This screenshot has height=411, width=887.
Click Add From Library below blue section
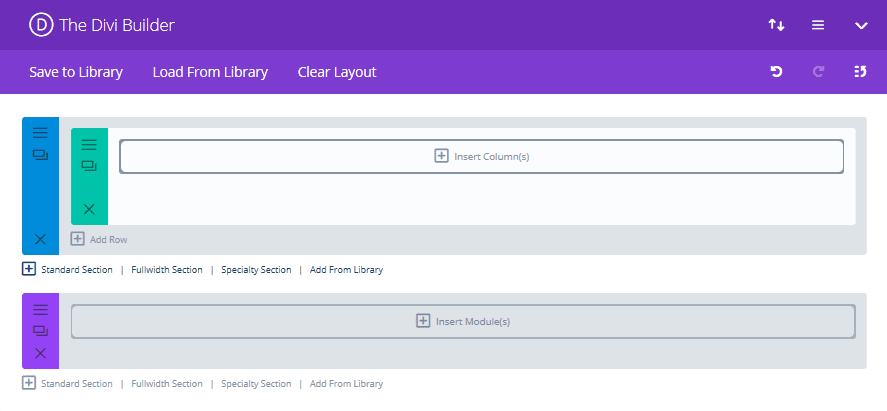[x=346, y=270]
